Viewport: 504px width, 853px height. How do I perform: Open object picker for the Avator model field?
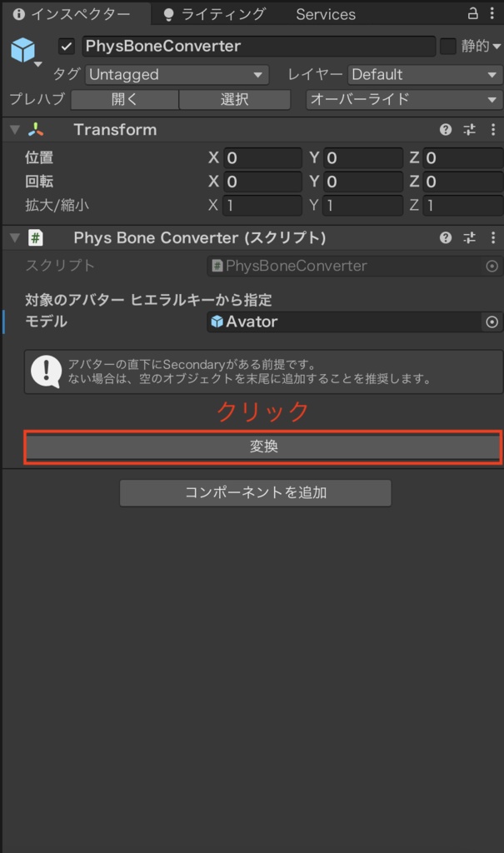[x=492, y=322]
